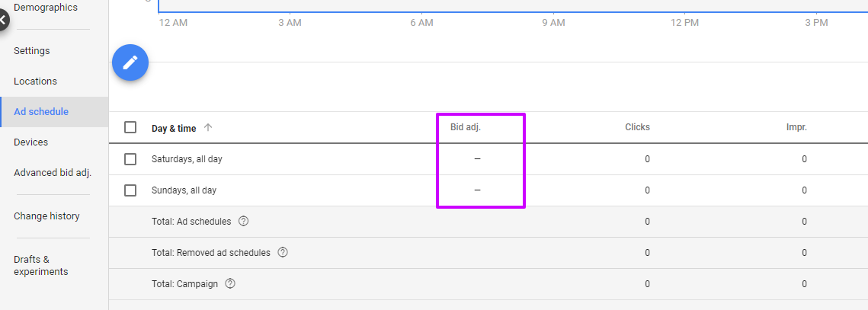Image resolution: width=868 pixels, height=310 pixels.
Task: Check the Saturdays, all day row
Action: click(130, 159)
